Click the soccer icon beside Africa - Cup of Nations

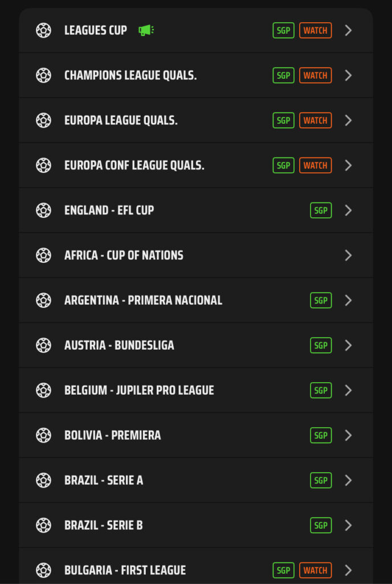tap(43, 255)
